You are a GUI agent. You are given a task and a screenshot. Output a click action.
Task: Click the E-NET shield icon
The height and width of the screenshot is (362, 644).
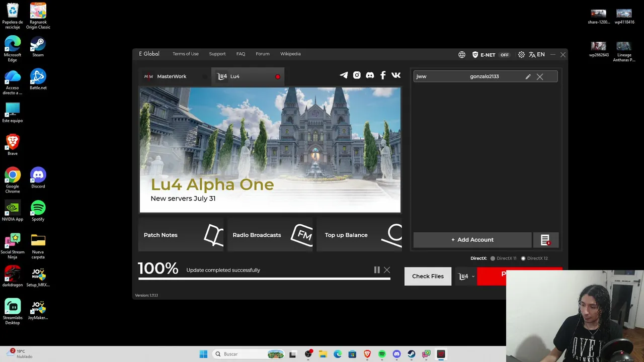[x=475, y=54]
